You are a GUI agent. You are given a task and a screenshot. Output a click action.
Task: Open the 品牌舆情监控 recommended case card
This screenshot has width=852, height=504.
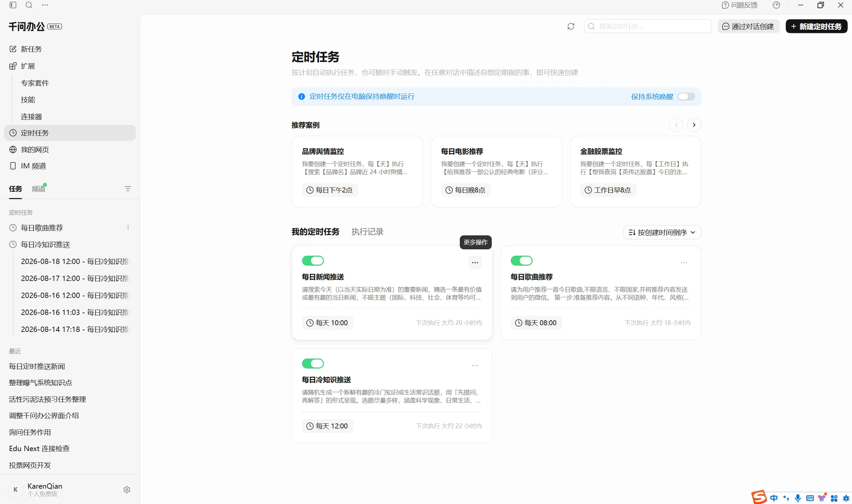[357, 172]
